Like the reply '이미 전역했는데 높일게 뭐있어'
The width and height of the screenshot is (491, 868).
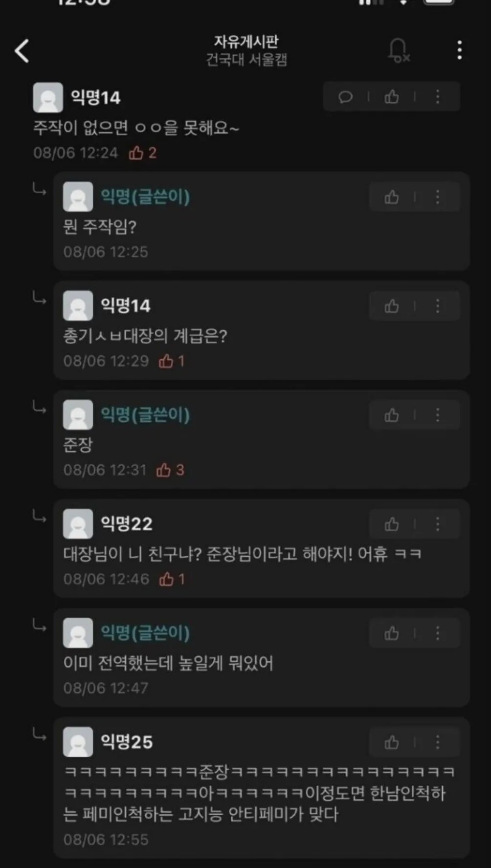click(x=392, y=633)
